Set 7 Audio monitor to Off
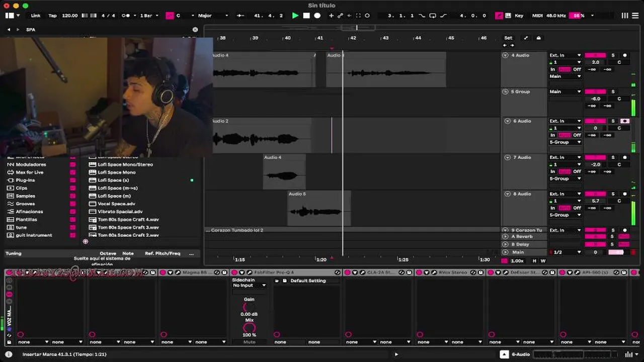The height and width of the screenshot is (362, 644). point(577,171)
